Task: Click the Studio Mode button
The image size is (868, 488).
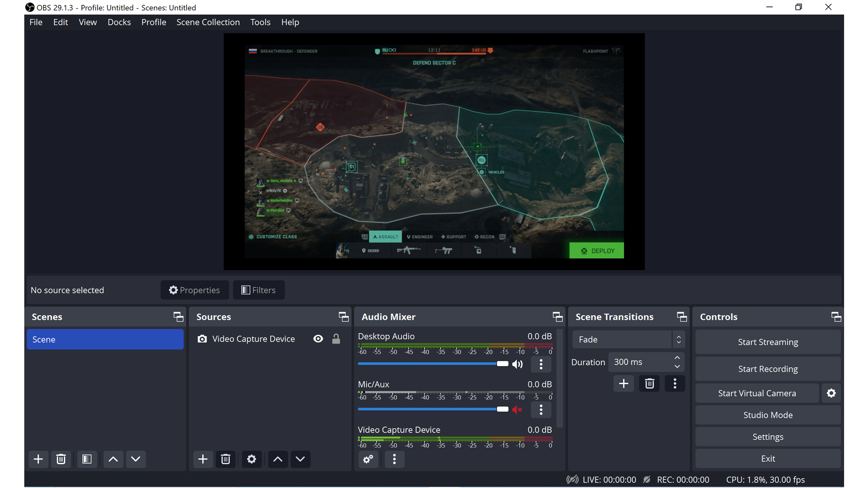Action: click(x=767, y=415)
